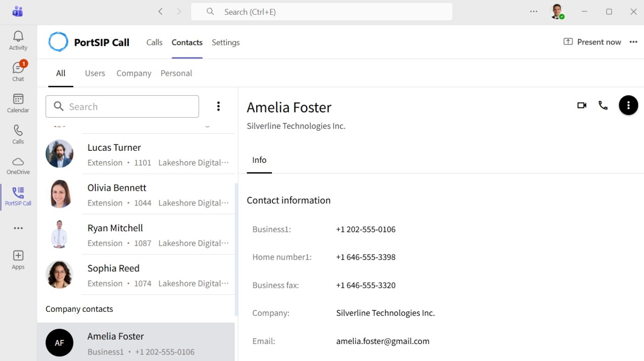This screenshot has height=361, width=644.
Task: Expand more sidebar apps with the ellipsis
Action: [x=17, y=228]
